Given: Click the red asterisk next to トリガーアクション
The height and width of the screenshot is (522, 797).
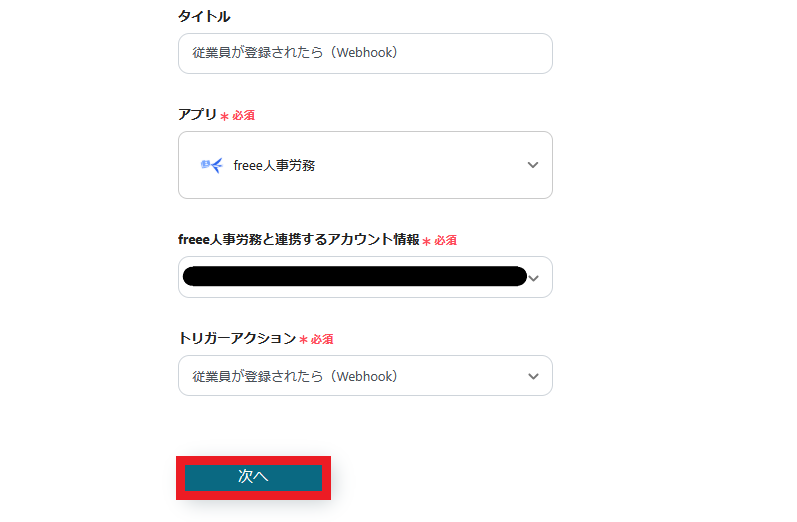Looking at the screenshot, I should click(x=303, y=340).
